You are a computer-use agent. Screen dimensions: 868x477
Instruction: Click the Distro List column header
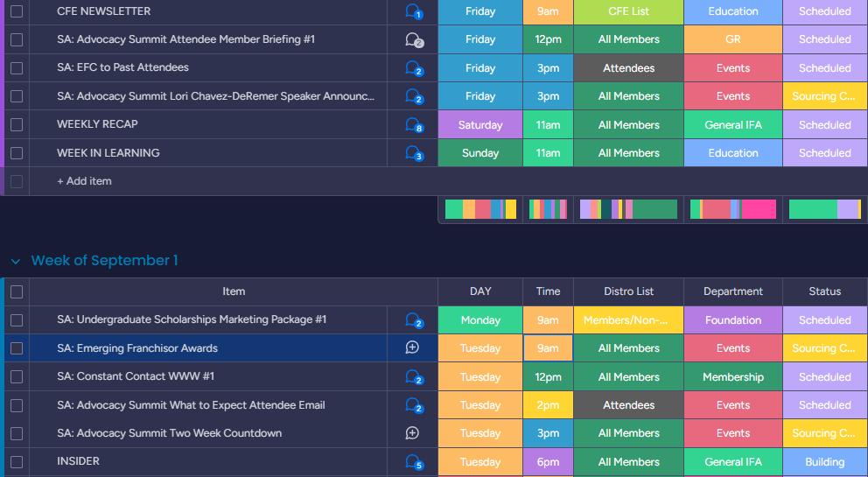click(629, 291)
